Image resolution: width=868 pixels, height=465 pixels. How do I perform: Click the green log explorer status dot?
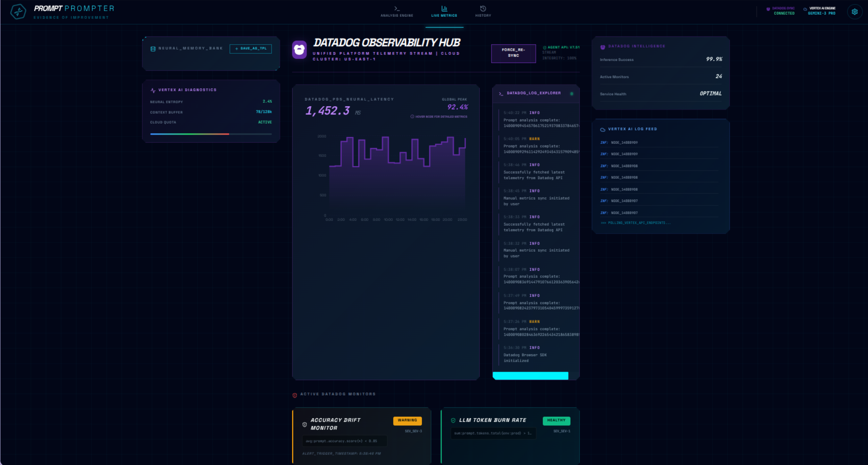572,94
